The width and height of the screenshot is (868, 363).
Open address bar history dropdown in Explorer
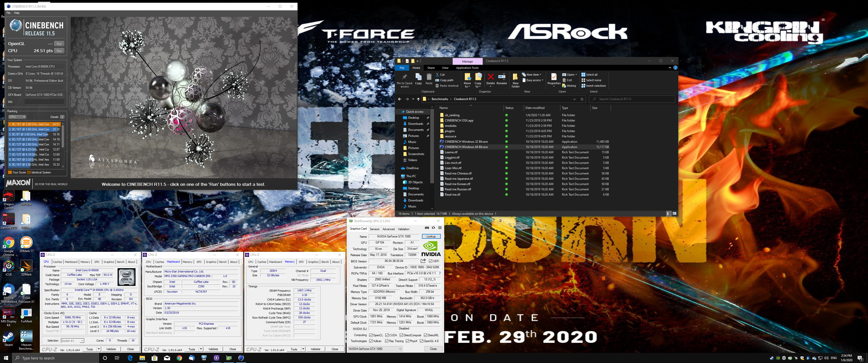pos(574,99)
